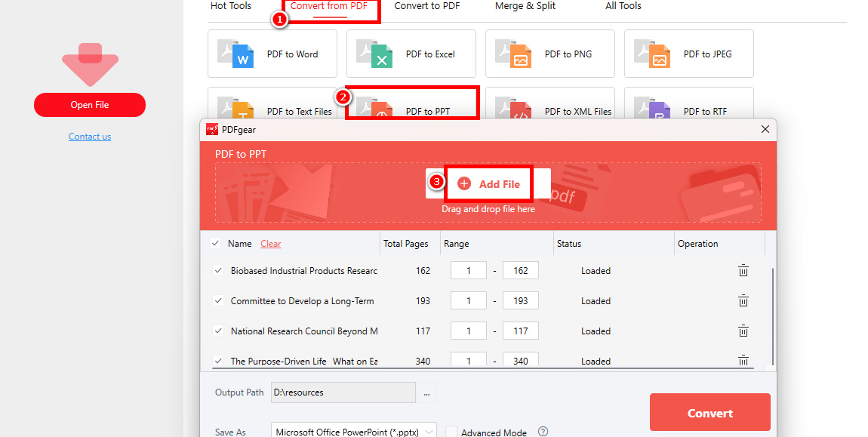Select the National Research Council Beyond M filename

[x=304, y=331]
